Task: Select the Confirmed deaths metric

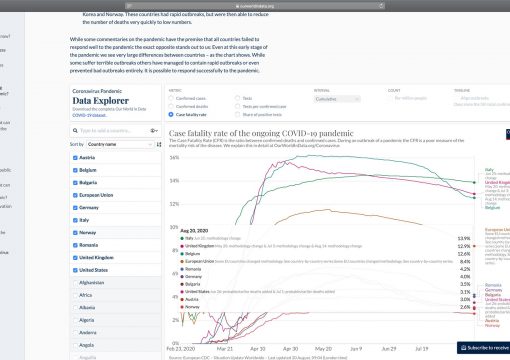Action: coord(171,106)
